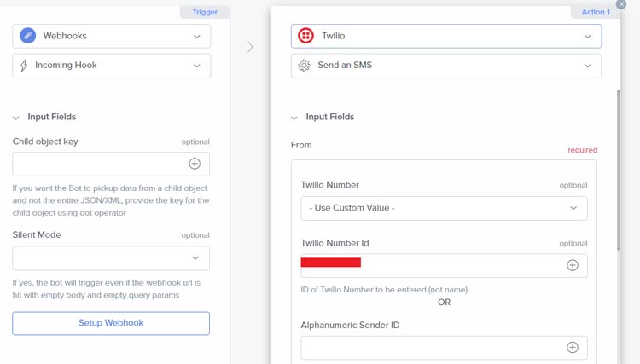Close the Action 1 panel
Image resolution: width=640 pixels, height=364 pixels.
[x=621, y=4]
